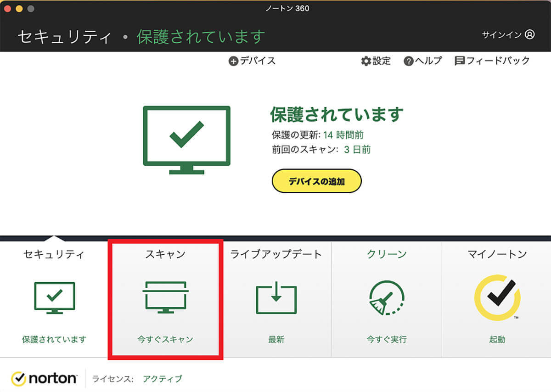Image resolution: width=551 pixels, height=392 pixels.
Task: Open the クリーン tab label
Action: pos(387,254)
